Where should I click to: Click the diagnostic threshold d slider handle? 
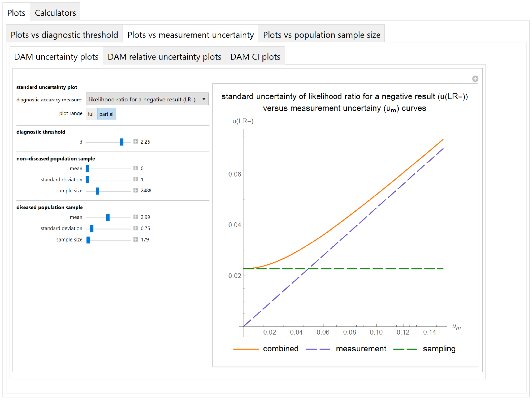coord(122,142)
